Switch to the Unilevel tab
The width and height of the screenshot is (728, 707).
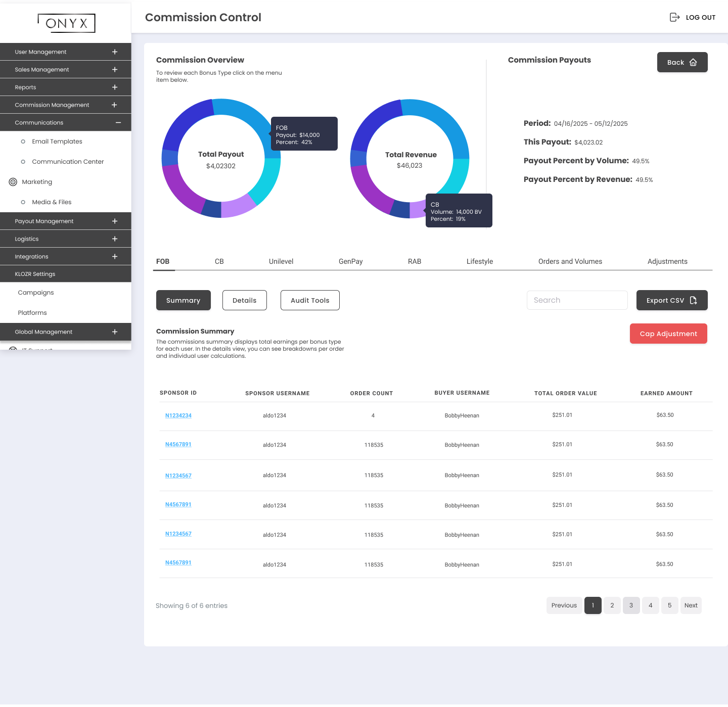click(x=281, y=261)
